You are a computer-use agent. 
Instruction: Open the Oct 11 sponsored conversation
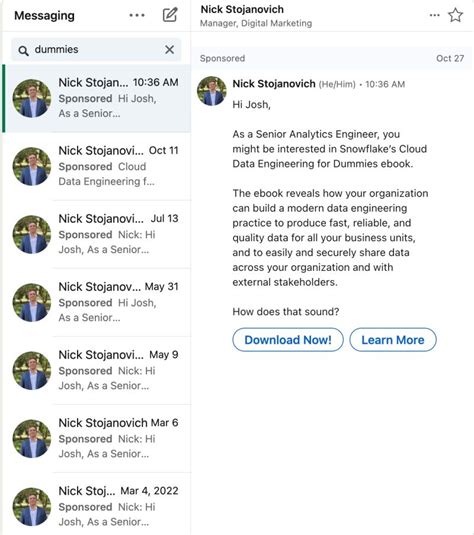96,167
